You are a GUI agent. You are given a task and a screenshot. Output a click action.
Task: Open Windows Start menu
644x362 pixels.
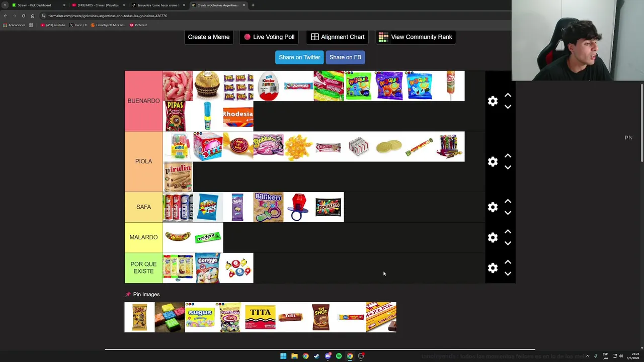point(283,356)
